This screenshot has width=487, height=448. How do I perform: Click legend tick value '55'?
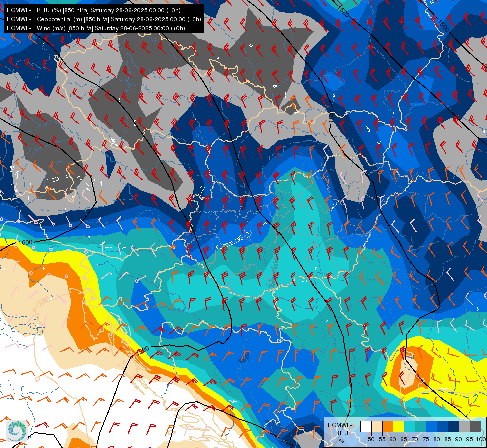click(x=382, y=439)
